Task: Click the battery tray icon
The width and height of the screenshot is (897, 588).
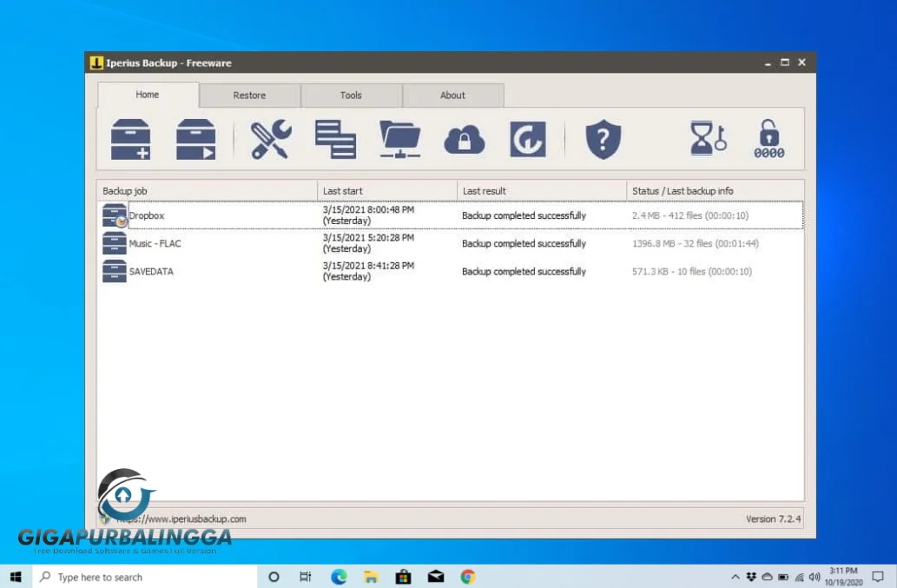Action: [x=783, y=577]
